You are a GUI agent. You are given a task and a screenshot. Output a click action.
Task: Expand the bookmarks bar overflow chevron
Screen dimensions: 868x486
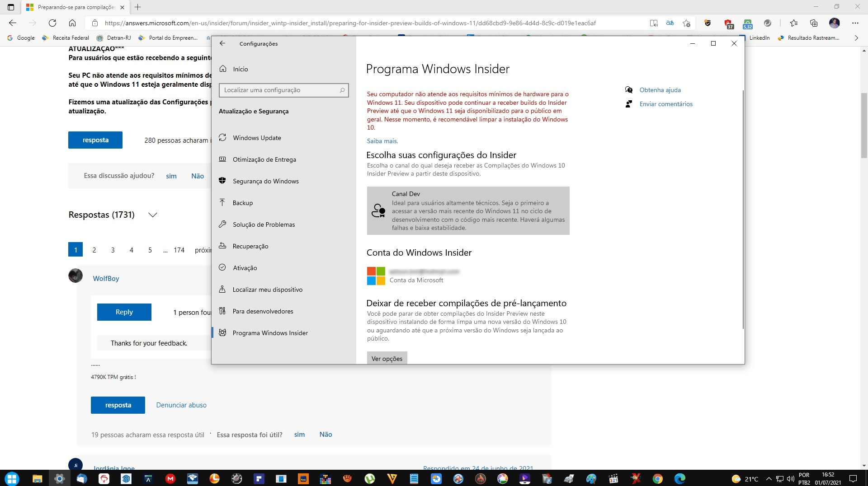click(x=856, y=38)
